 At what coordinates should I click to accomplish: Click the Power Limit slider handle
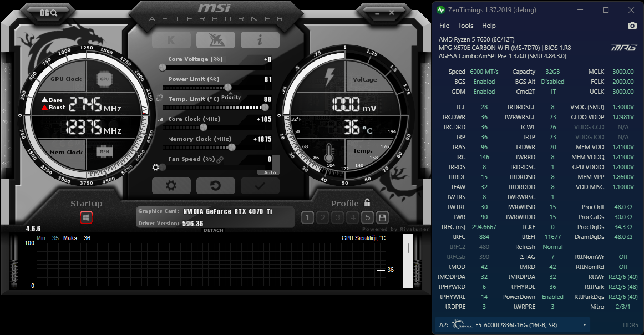228,88
